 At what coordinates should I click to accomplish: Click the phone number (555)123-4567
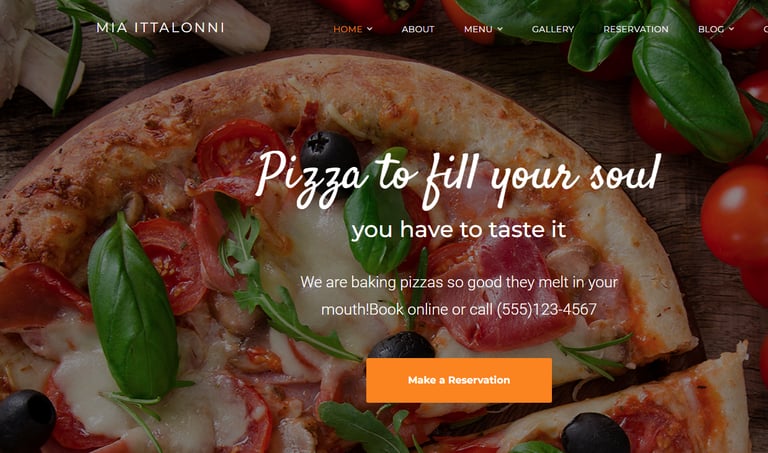tap(547, 310)
